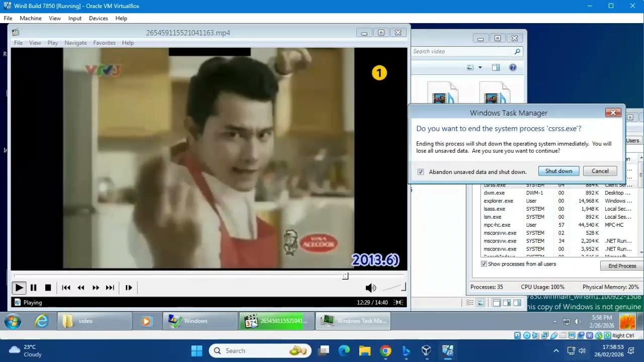Image resolution: width=644 pixels, height=362 pixels.
Task: Click the guest network tray icon
Action: coord(567,321)
